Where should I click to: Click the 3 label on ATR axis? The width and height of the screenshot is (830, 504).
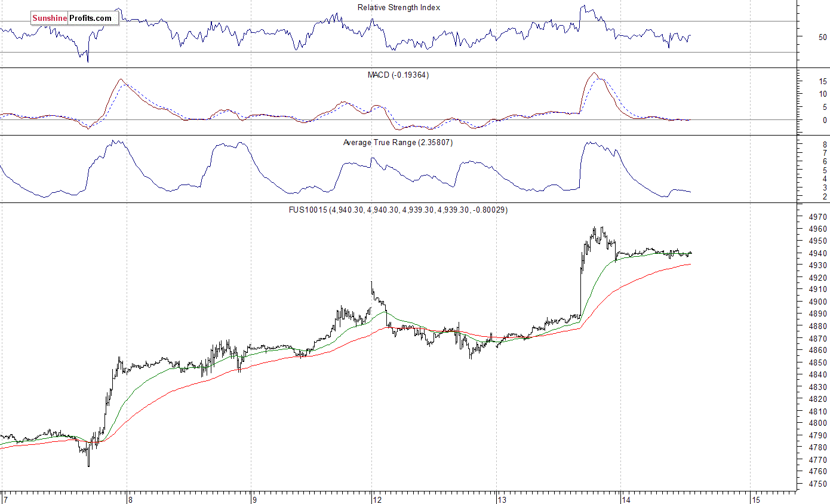pyautogui.click(x=825, y=188)
